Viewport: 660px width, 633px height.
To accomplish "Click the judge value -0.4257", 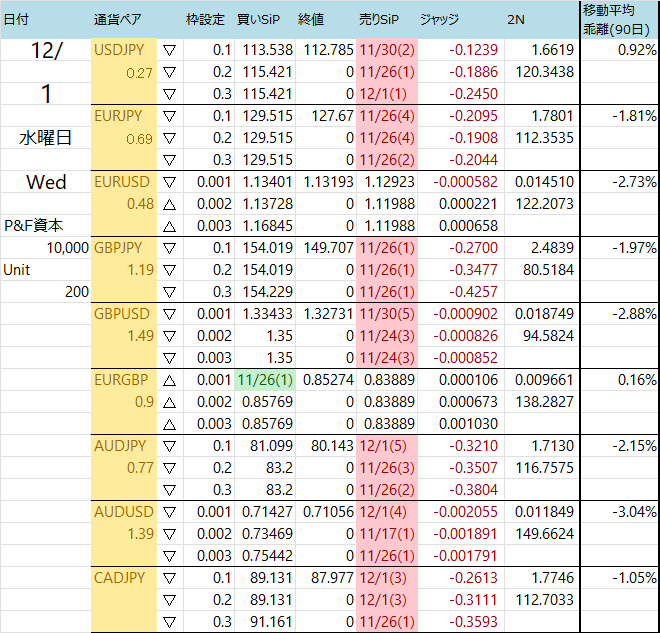I will [473, 292].
